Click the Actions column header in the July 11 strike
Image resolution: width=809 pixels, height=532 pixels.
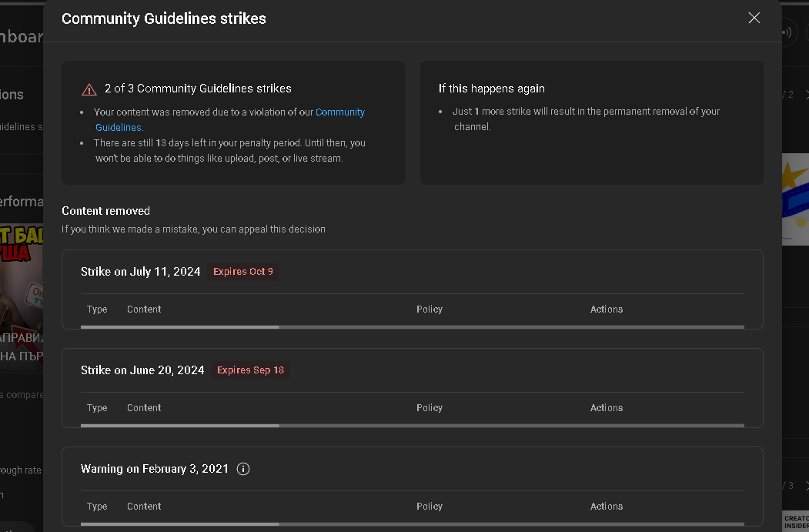607,309
